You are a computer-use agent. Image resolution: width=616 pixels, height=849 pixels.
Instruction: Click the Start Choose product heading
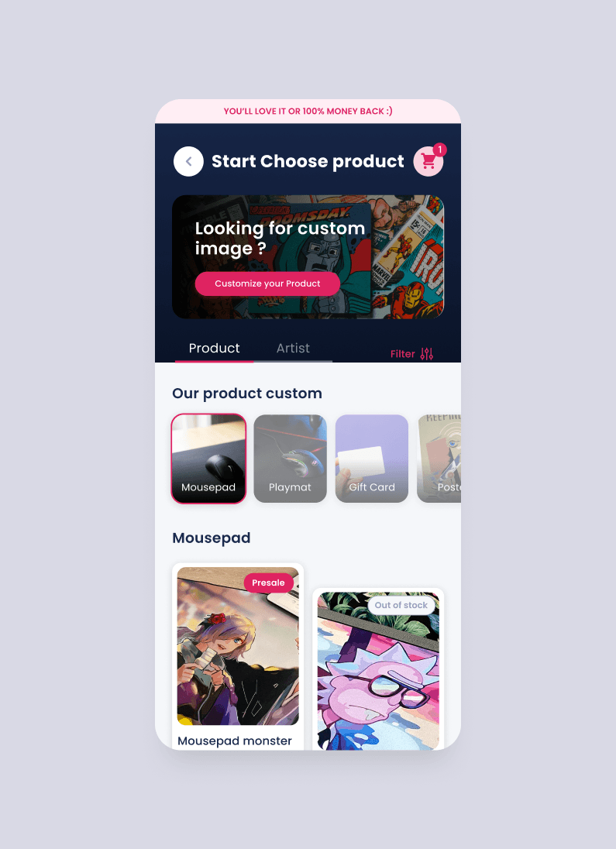pyautogui.click(x=308, y=161)
